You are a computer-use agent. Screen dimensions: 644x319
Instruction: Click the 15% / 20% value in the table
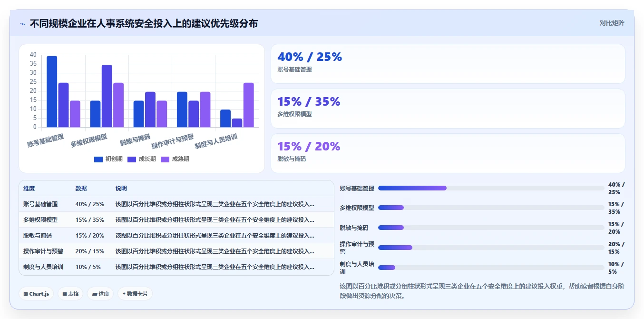pyautogui.click(x=90, y=235)
